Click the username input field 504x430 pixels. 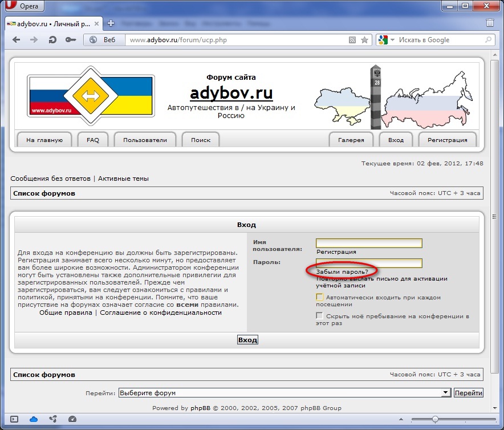coord(369,243)
